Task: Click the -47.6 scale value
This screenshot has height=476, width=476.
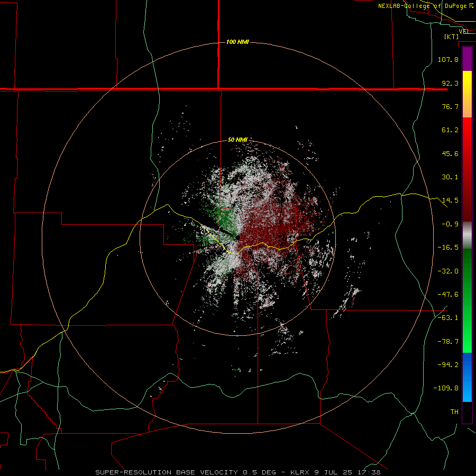Action: [x=448, y=295]
